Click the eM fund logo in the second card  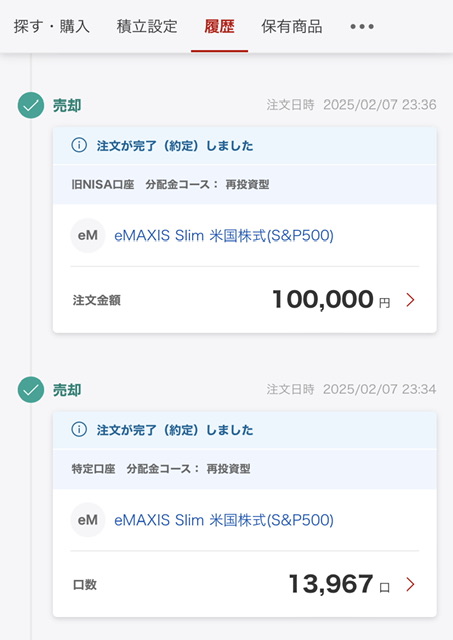[x=88, y=520]
